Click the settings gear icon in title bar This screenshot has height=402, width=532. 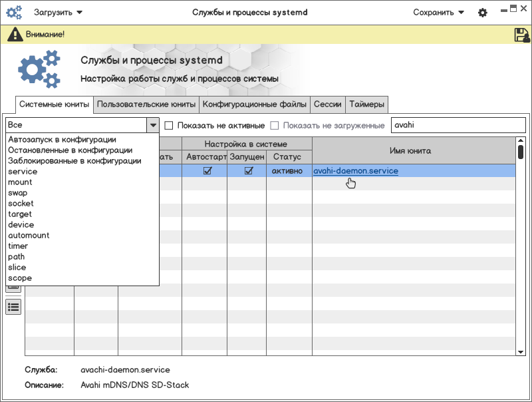[x=483, y=13]
